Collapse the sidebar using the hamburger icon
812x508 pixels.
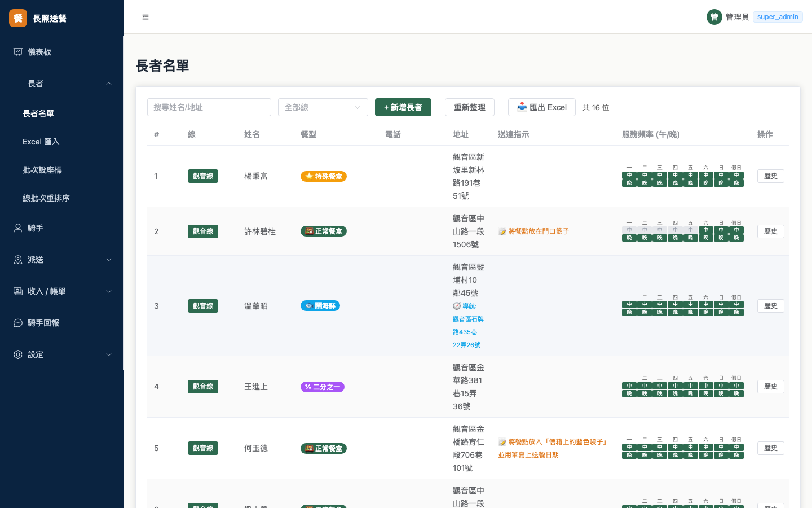point(145,17)
